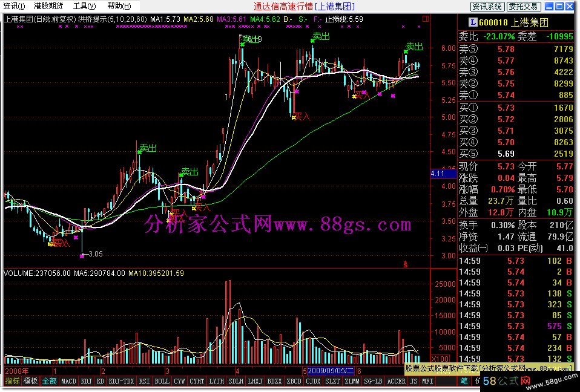Switch to the SG-LB indicator tab
The height and width of the screenshot is (392, 580).
point(373,381)
